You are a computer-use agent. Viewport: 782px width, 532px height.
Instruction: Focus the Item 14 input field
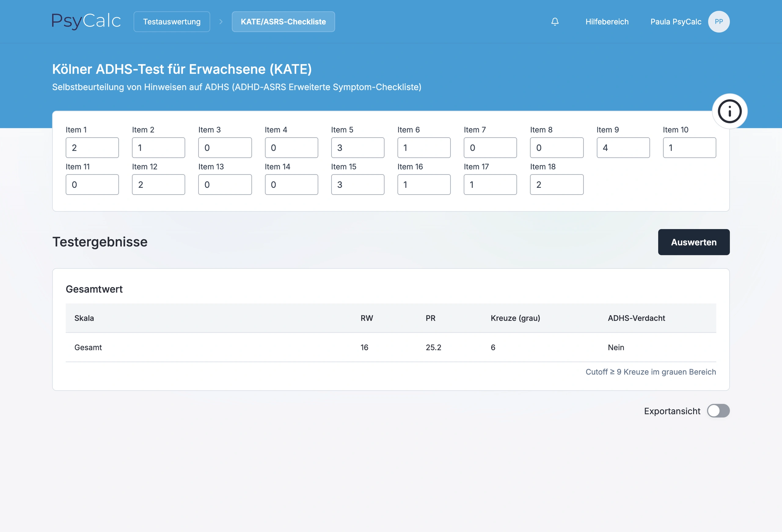point(291,184)
